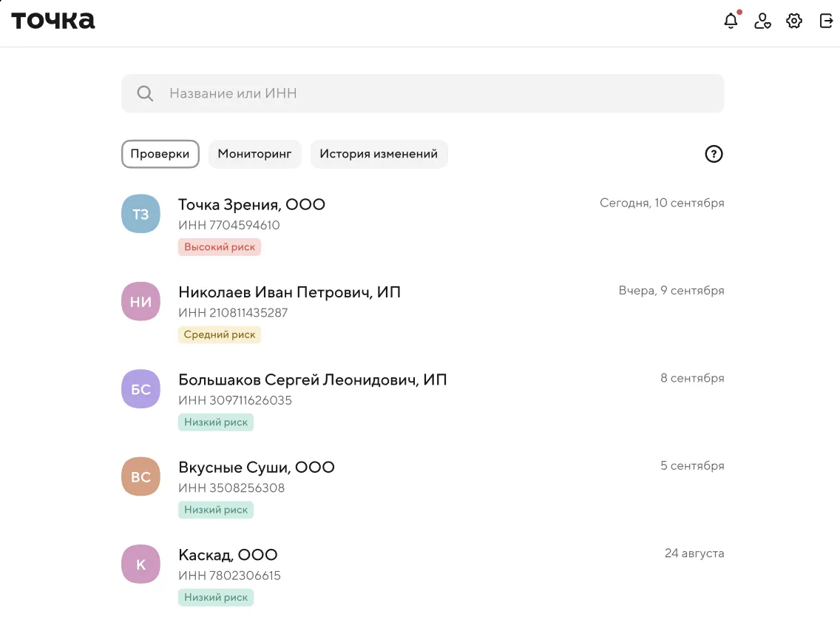Click the help question mark icon
Image resolution: width=840 pixels, height=617 pixels.
click(x=714, y=154)
